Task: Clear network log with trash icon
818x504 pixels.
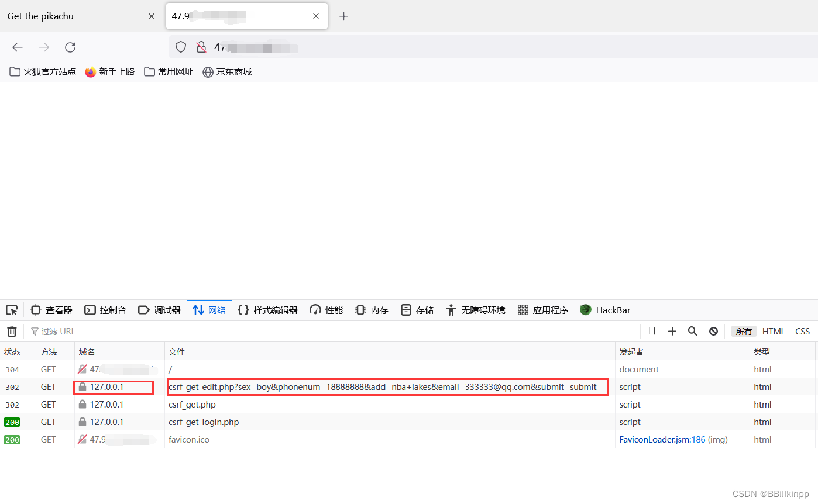Action: click(x=12, y=332)
